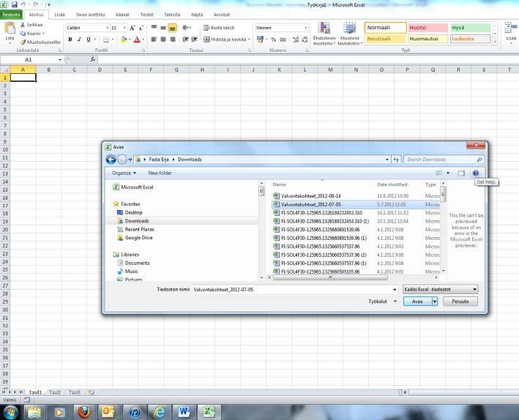
Task: Click the Avaa open button
Action: pyautogui.click(x=417, y=301)
